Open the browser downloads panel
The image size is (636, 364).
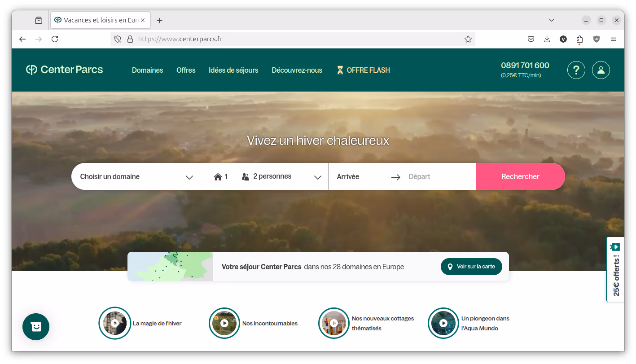(x=547, y=39)
